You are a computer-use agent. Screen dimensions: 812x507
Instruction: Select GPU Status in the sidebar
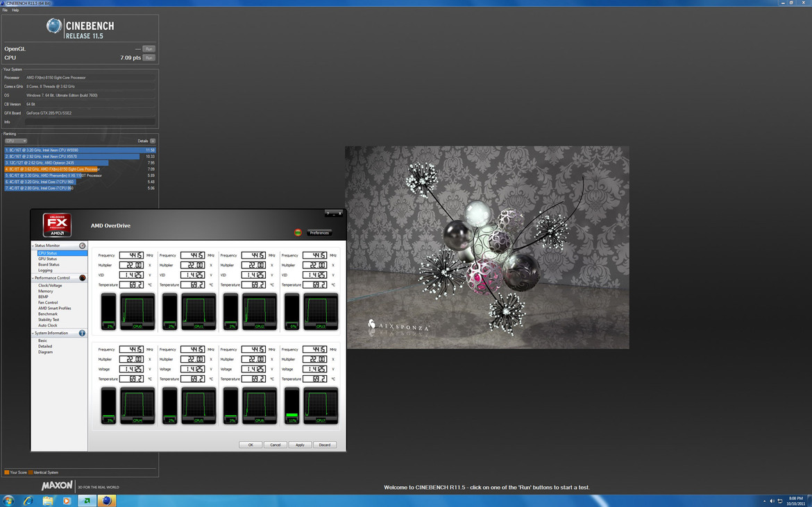(48, 259)
